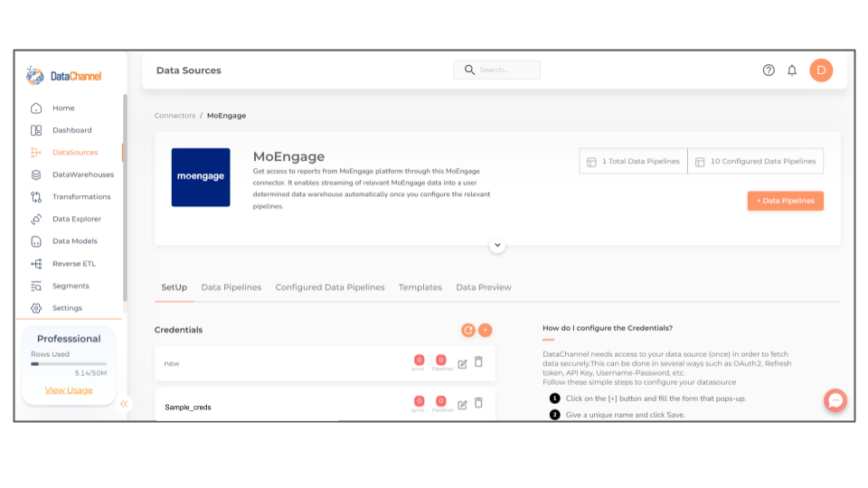Select the Sample_creds credential row
Viewport: 868px width, 488px height.
(x=325, y=405)
